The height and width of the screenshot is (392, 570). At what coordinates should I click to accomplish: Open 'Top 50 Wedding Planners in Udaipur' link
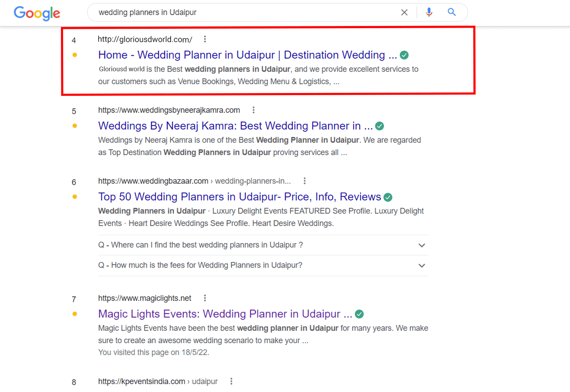point(239,197)
